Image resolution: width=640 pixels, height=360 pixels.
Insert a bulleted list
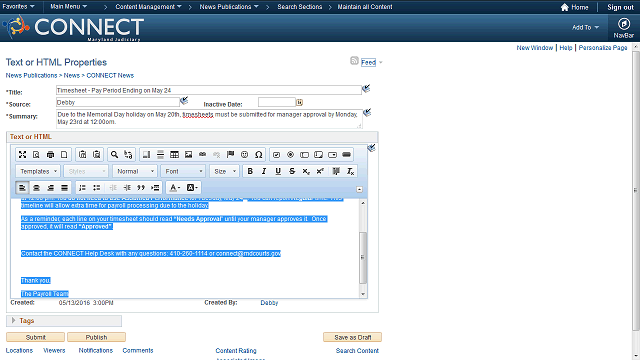pyautogui.click(x=96, y=188)
